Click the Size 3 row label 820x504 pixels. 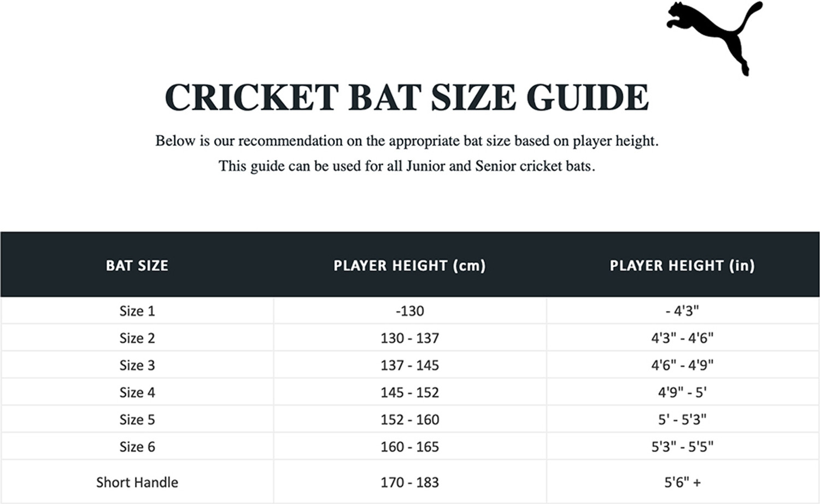[x=137, y=365]
